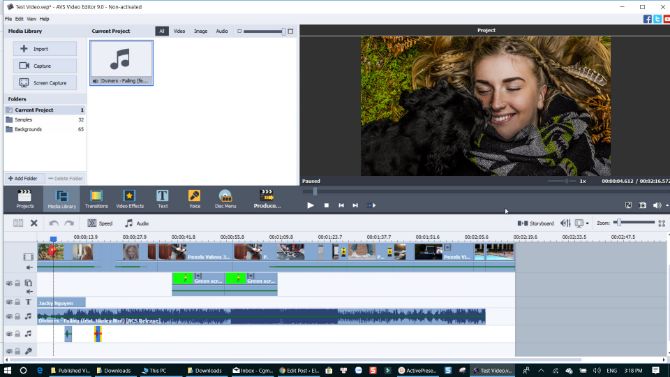The height and width of the screenshot is (377, 670).
Task: Filter media library by Video
Action: [179, 31]
